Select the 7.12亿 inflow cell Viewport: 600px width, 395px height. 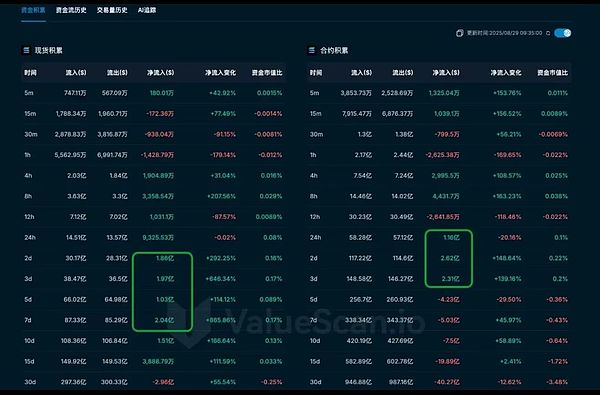[78, 217]
